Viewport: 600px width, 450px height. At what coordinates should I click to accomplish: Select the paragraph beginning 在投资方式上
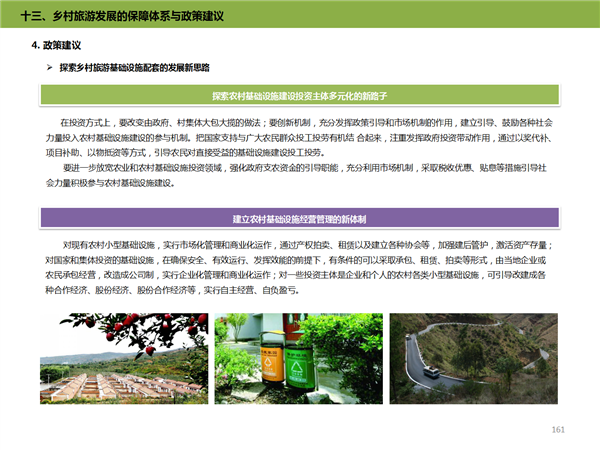point(299,135)
